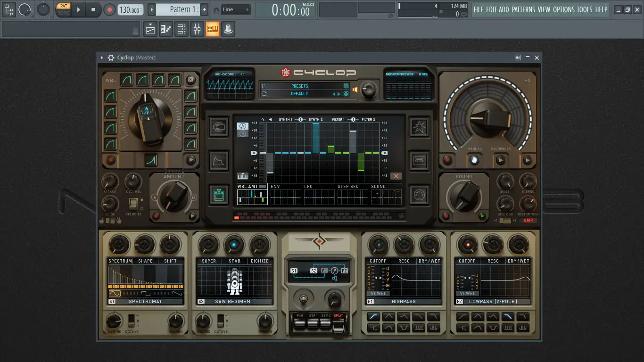Screen dimensions: 644x362
Task: Open S2 SAW REGIMENT synth type selector
Action: point(234,301)
